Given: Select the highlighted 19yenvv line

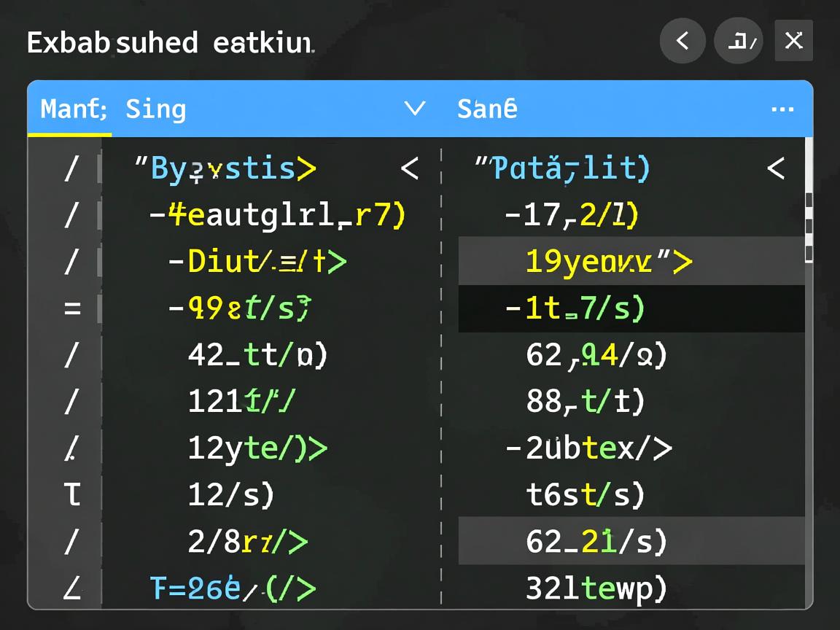Looking at the screenshot, I should [608, 262].
